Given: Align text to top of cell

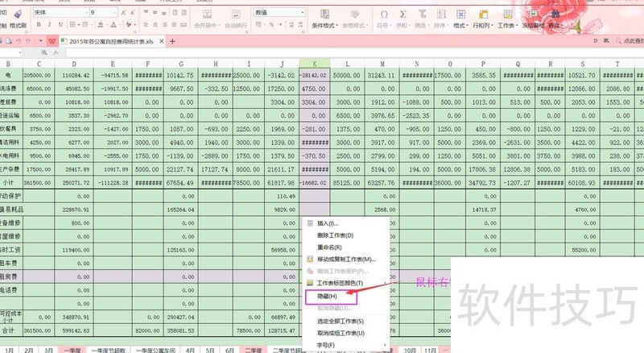Looking at the screenshot, I should tap(146, 13).
